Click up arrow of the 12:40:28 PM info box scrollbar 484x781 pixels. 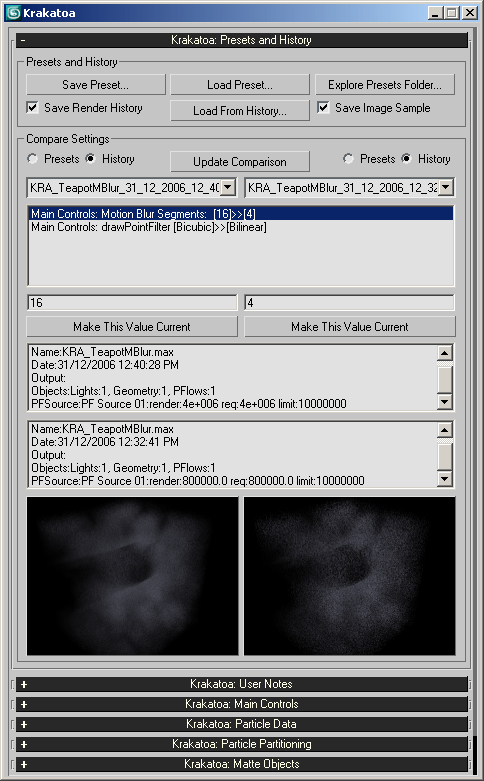tap(445, 353)
